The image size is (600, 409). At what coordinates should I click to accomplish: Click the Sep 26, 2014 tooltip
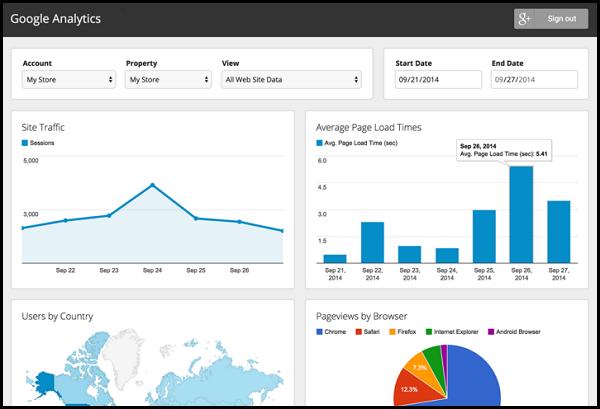click(x=504, y=150)
